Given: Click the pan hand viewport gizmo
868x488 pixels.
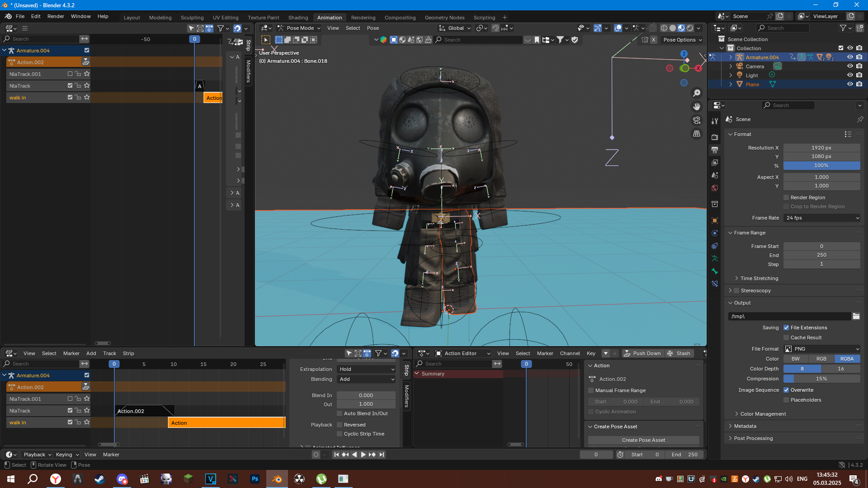Looking at the screenshot, I should point(697,107).
